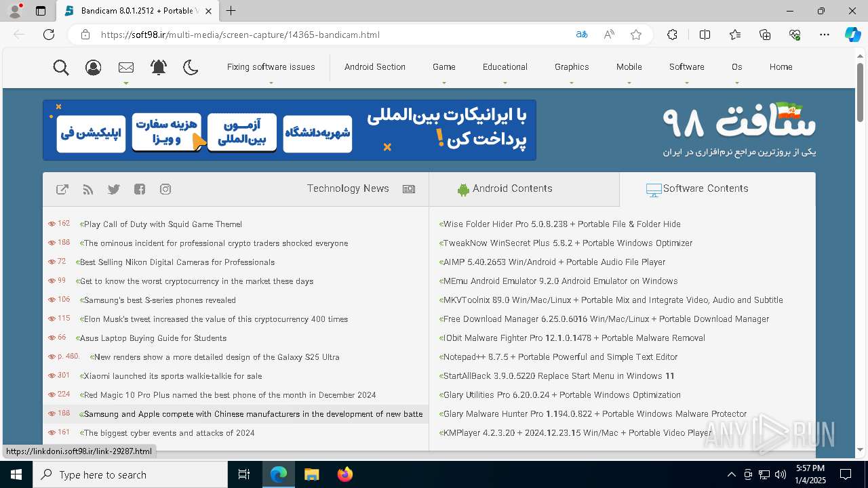
Task: Open Edge Settings and more menu
Action: click(x=825, y=35)
